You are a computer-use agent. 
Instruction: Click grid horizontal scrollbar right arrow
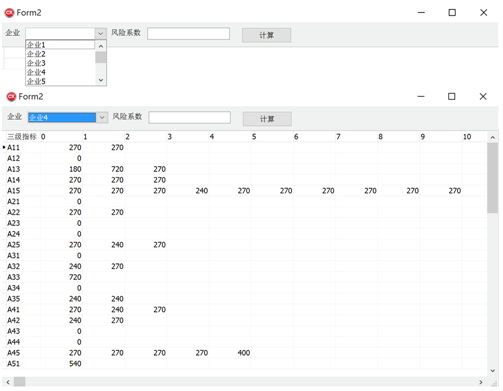(481, 382)
